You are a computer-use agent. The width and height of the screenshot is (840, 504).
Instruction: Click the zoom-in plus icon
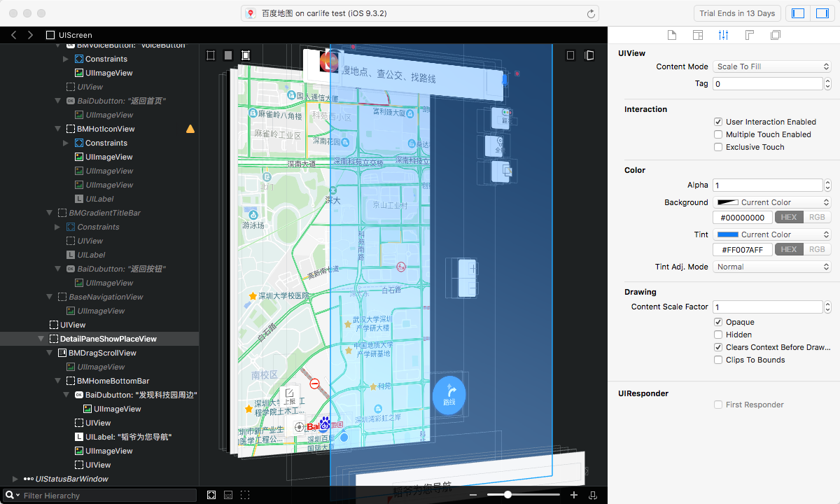click(574, 495)
